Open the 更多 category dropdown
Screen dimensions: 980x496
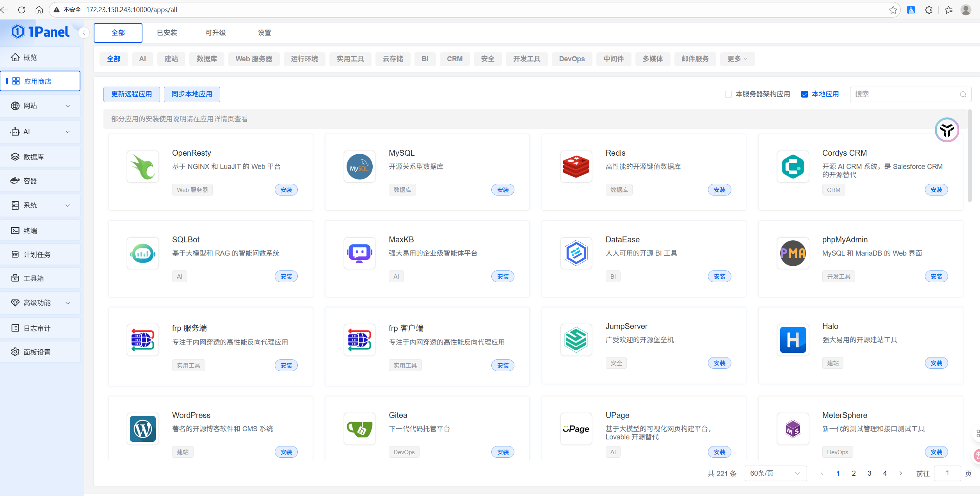(x=737, y=59)
